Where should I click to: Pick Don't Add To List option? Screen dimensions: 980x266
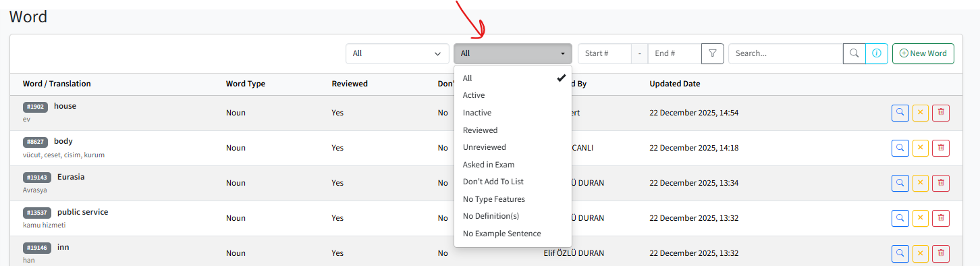[513, 182]
